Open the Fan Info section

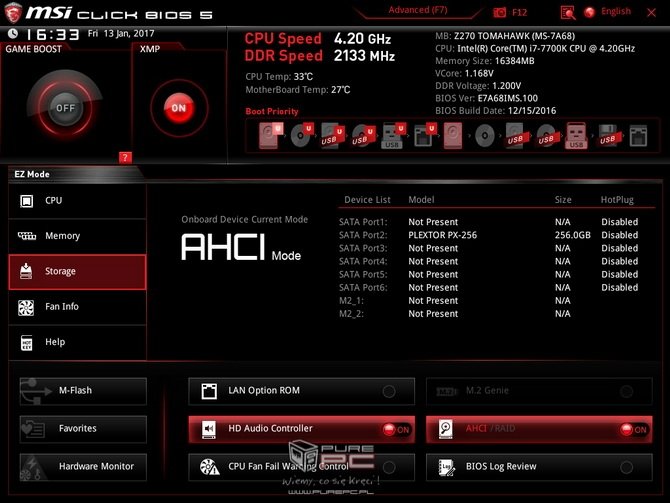pos(77,307)
